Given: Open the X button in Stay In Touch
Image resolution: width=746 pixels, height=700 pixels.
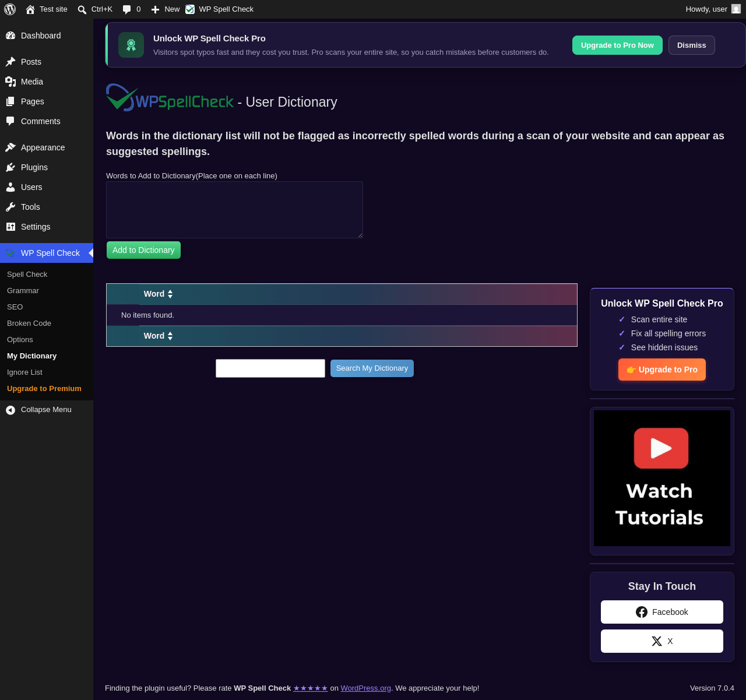Looking at the screenshot, I should coord(662,641).
